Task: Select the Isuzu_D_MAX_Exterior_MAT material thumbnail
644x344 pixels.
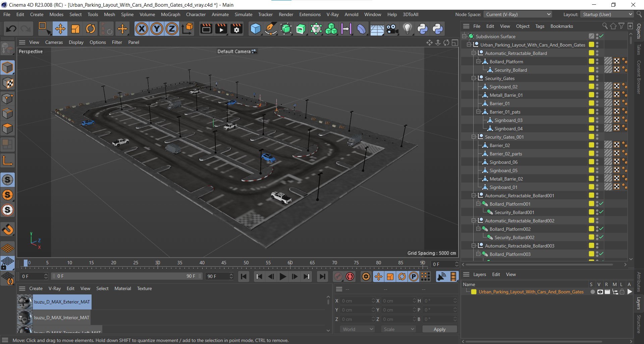Action: pos(24,302)
